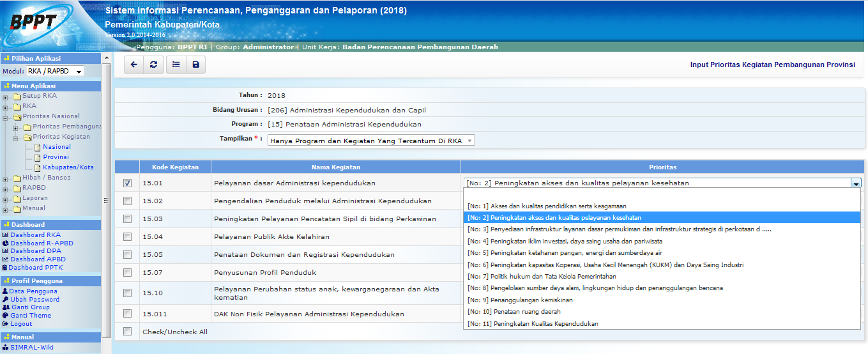Open the SIMRAL-Wiki link
The height and width of the screenshot is (354, 868).
32,348
